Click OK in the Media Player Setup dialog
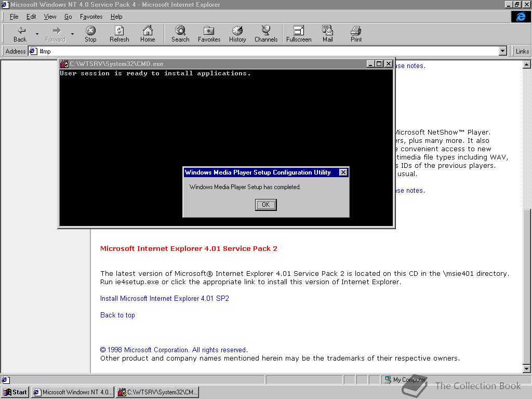This screenshot has height=399, width=532. tap(265, 205)
